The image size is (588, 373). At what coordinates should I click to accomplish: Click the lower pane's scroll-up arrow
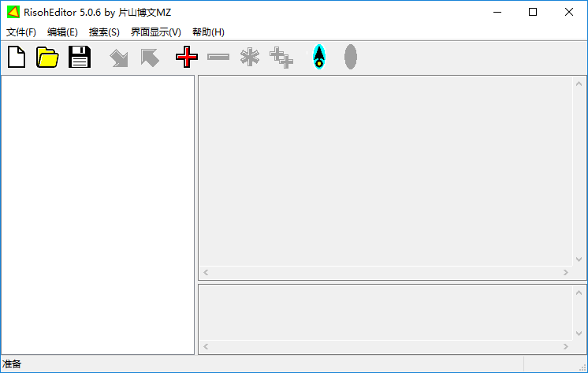[x=579, y=293]
